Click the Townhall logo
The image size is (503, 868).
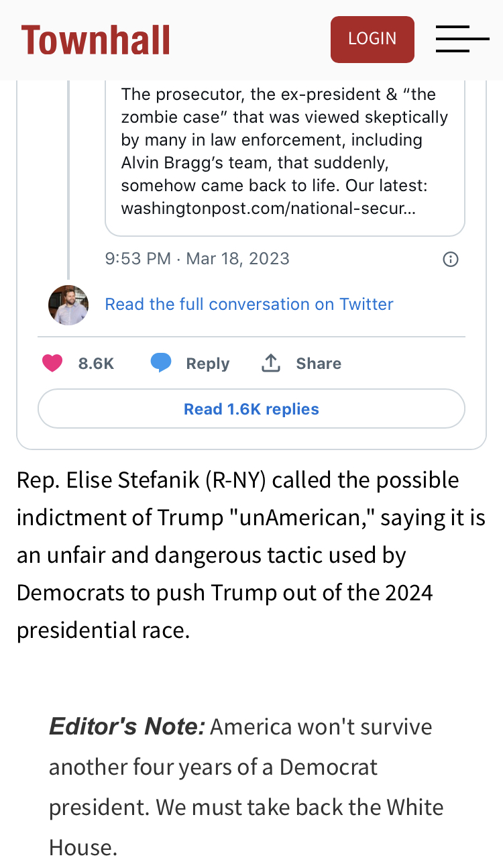pos(95,40)
